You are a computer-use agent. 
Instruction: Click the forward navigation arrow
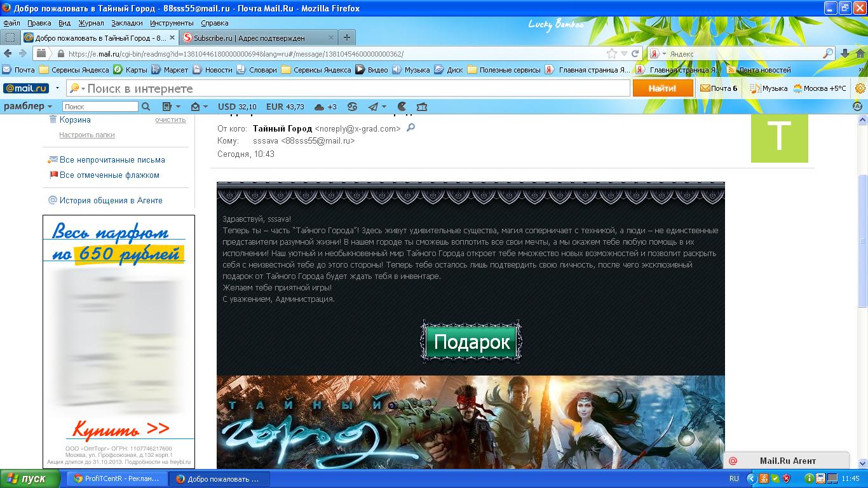22,54
